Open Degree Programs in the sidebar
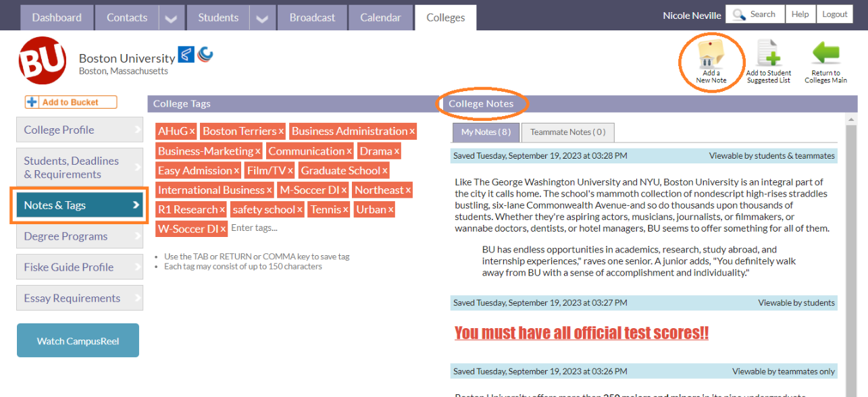Image resolution: width=868 pixels, height=397 pixels. click(x=80, y=236)
